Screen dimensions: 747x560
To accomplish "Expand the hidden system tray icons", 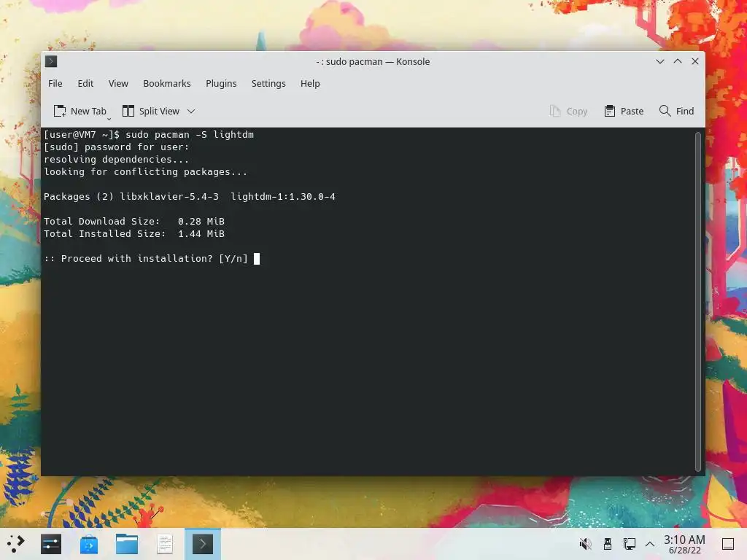I will [650, 544].
